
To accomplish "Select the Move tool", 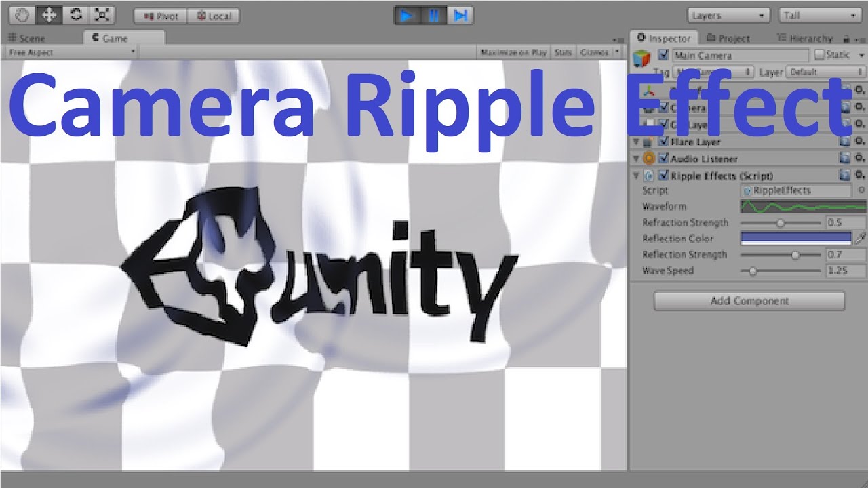I will click(x=49, y=15).
